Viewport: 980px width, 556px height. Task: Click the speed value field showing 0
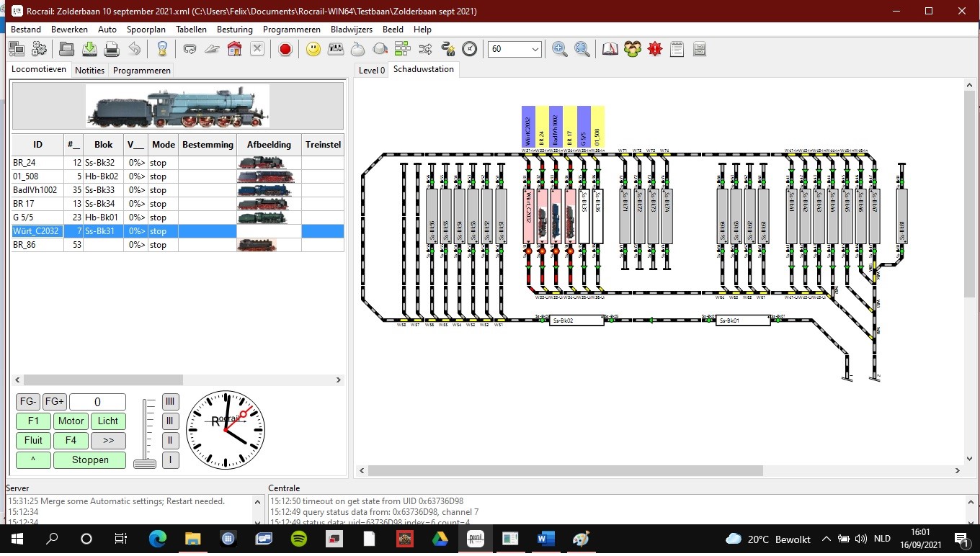(x=97, y=402)
